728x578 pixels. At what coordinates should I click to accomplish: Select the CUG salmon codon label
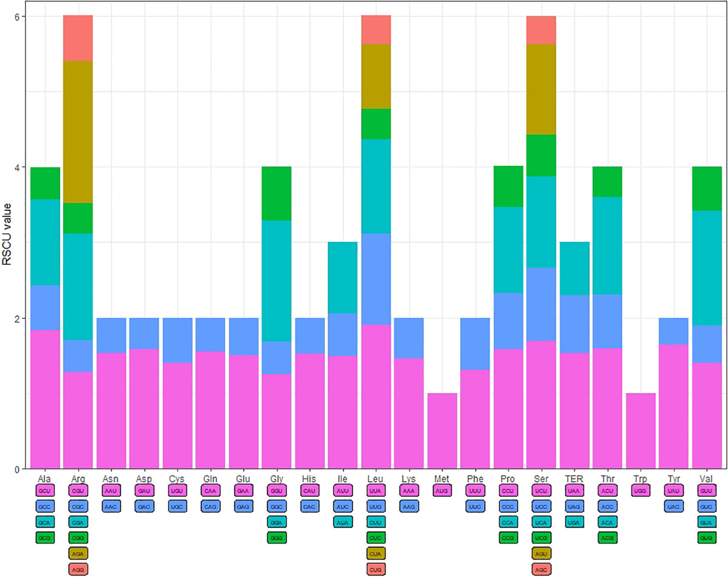pyautogui.click(x=376, y=570)
